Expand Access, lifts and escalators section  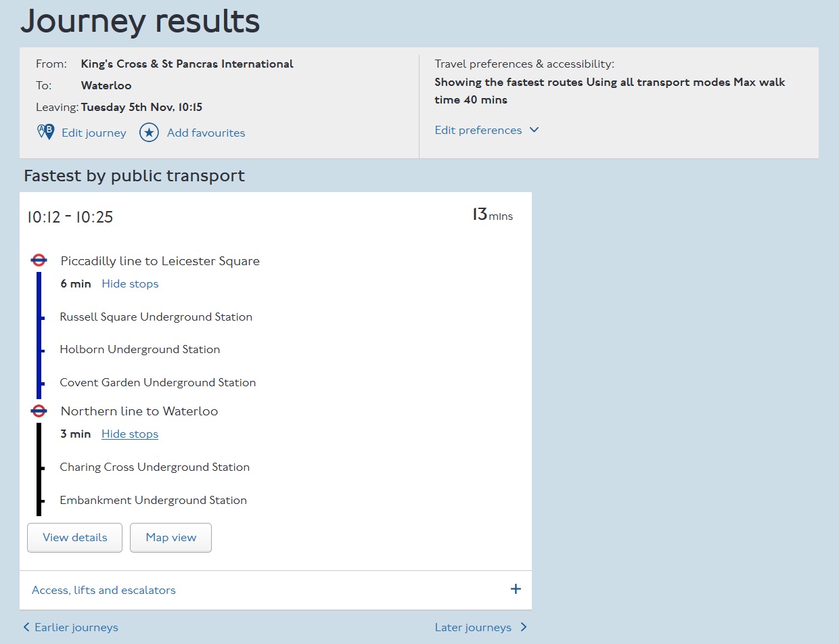104,590
